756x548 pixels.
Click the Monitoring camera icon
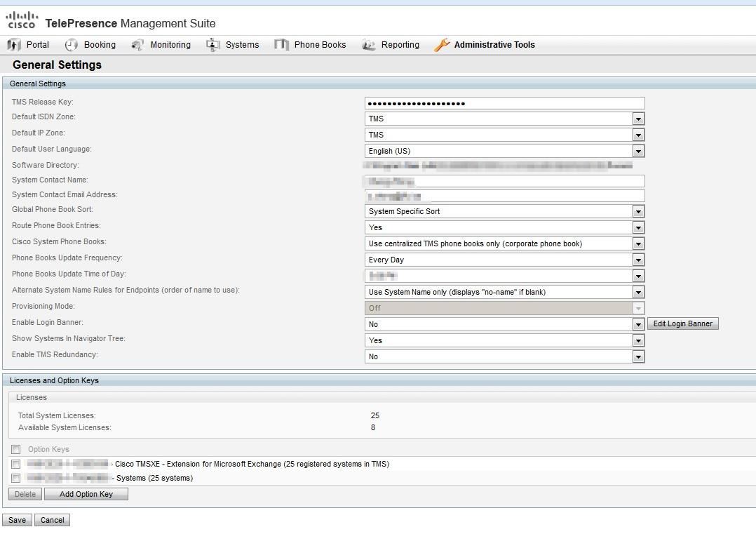point(137,45)
